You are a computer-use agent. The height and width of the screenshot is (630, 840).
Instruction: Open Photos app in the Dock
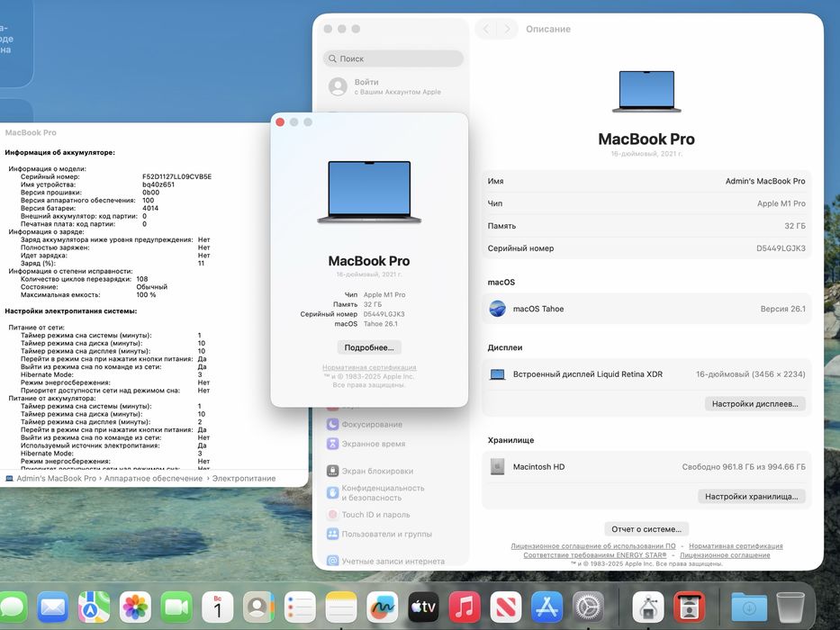[135, 607]
